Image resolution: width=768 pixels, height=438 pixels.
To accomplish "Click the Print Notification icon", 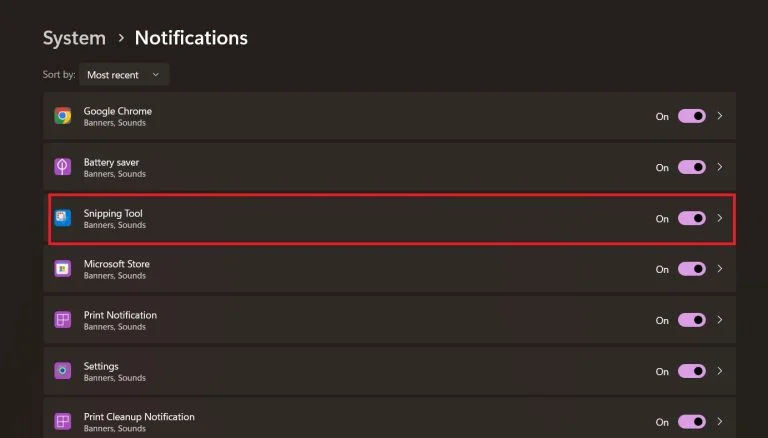I will pyautogui.click(x=62, y=320).
